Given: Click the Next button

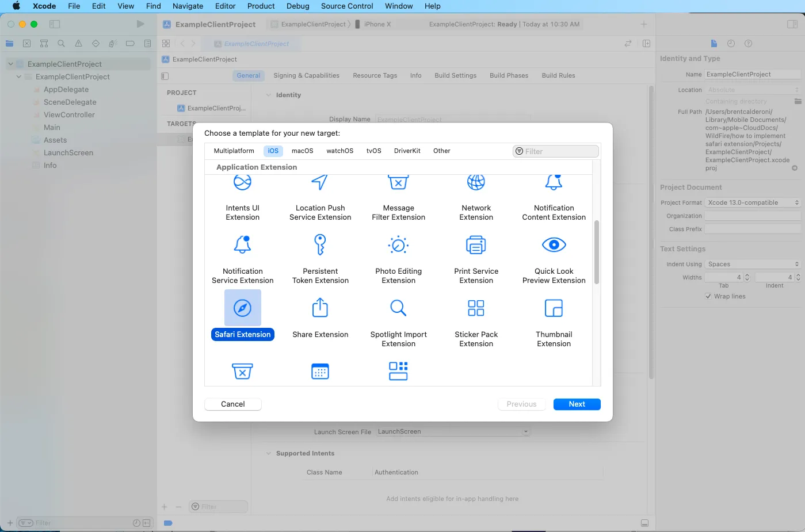Looking at the screenshot, I should point(577,404).
